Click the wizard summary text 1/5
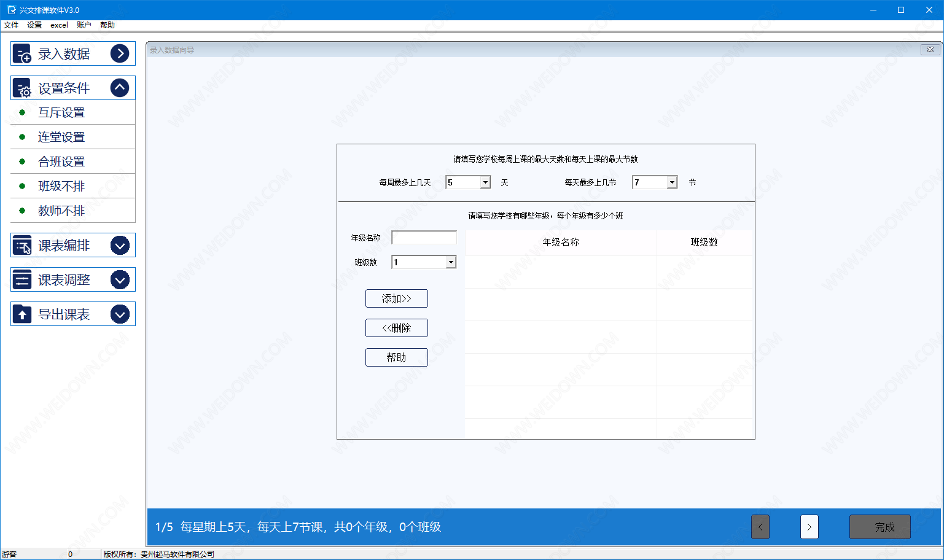The width and height of the screenshot is (944, 560). pyautogui.click(x=298, y=527)
